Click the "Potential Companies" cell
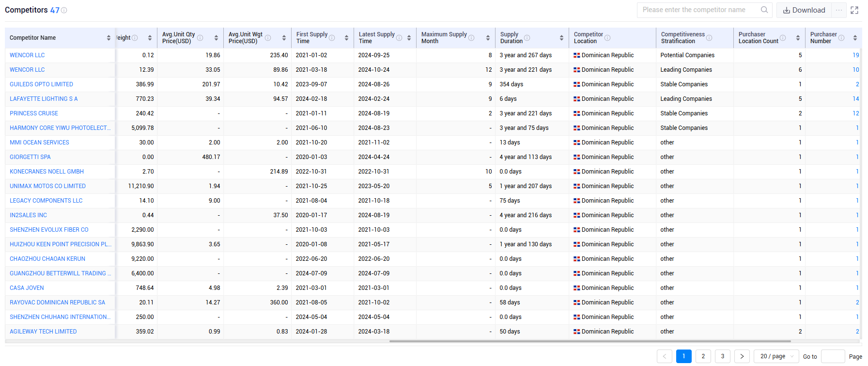868x366 pixels. [687, 55]
